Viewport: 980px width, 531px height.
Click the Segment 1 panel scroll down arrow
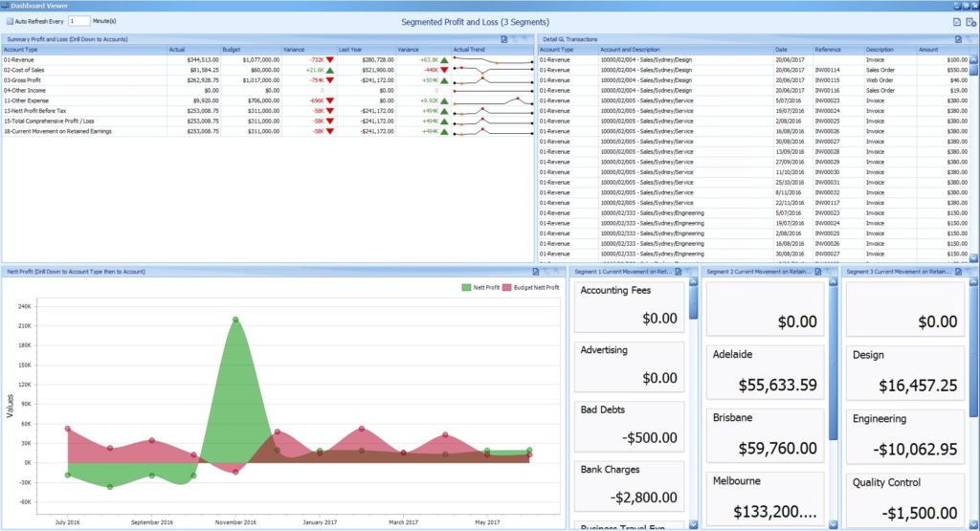click(693, 524)
